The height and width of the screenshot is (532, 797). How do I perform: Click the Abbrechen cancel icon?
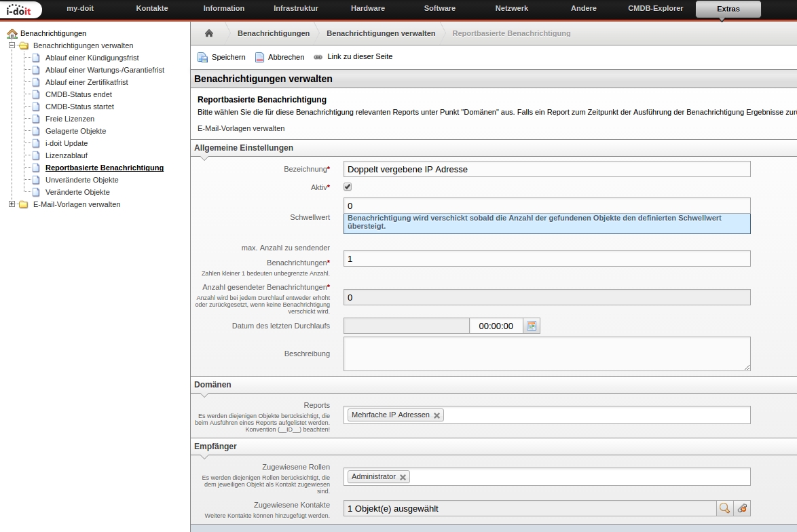click(260, 57)
